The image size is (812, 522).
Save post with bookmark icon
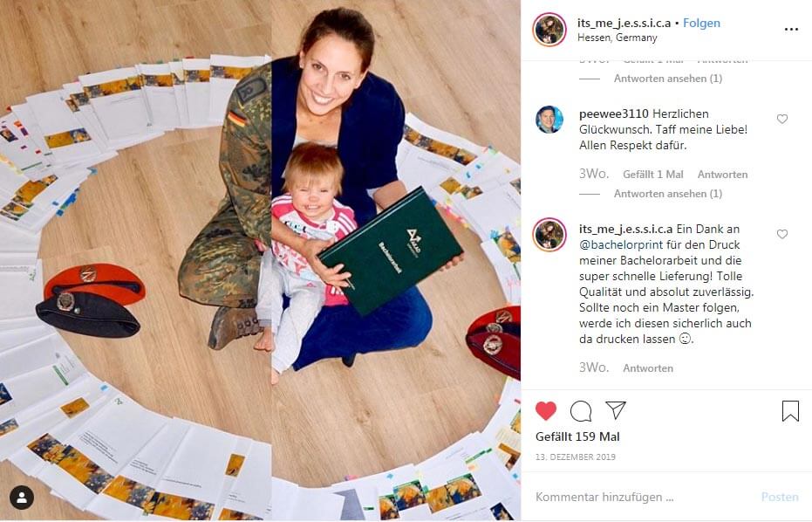tap(790, 411)
